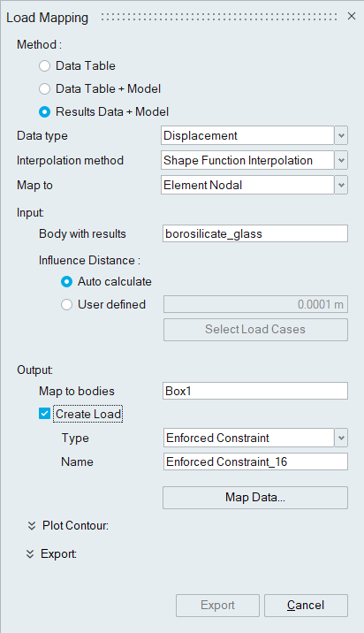Image resolution: width=364 pixels, height=633 pixels.
Task: Open Interpolation method dropdown arrow
Action: tap(341, 161)
